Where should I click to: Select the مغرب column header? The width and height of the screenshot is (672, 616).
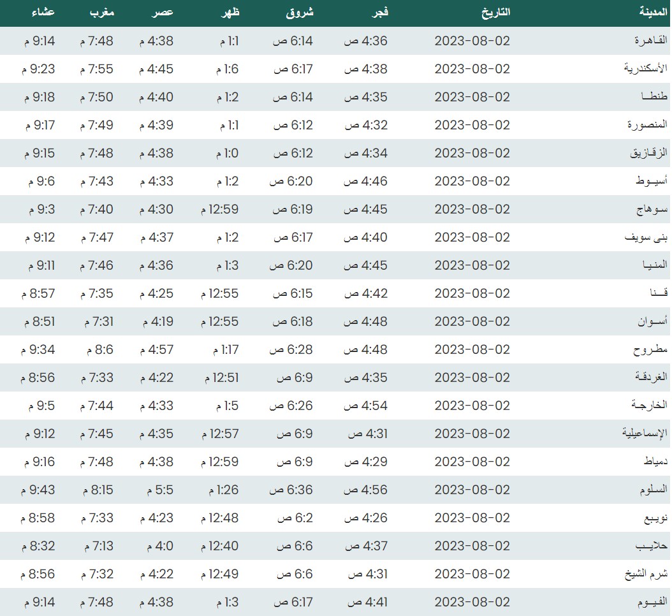[x=100, y=13]
